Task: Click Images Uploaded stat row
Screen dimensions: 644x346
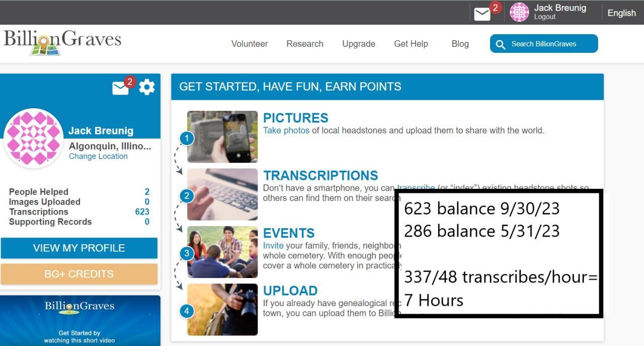Action: pyautogui.click(x=79, y=202)
